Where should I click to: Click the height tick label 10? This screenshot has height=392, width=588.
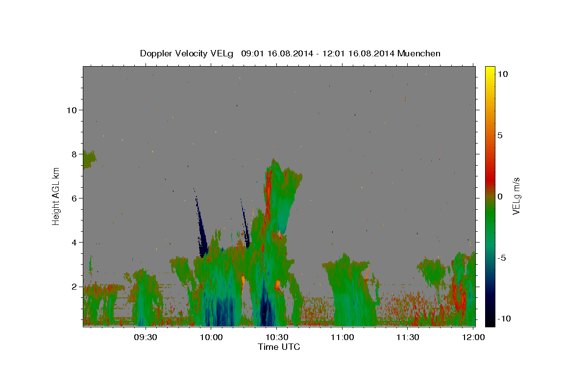[x=72, y=110]
